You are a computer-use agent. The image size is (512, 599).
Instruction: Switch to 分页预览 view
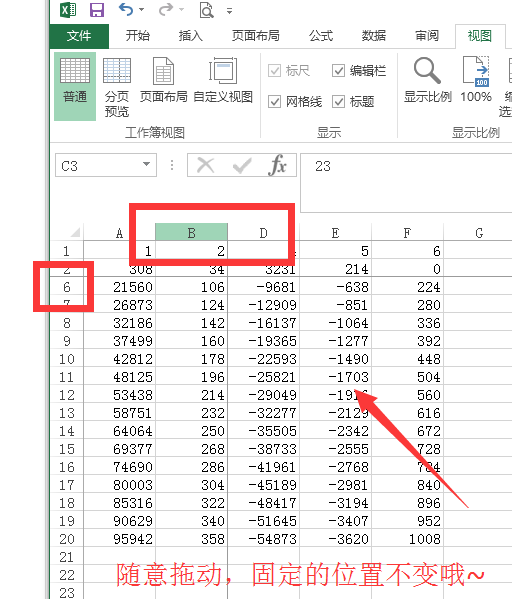117,86
